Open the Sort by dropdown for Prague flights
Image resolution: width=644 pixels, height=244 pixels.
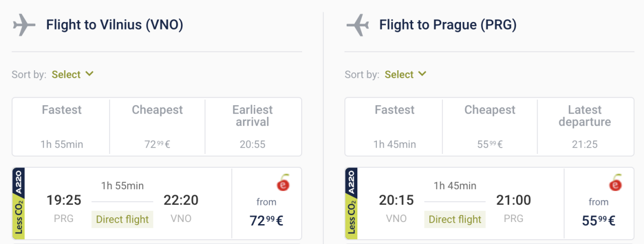coord(405,75)
